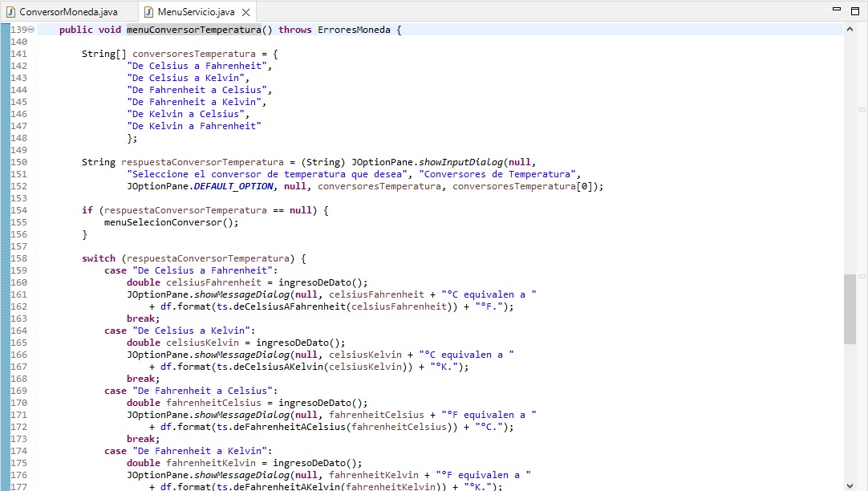Click the conversoresTemperatura array declaration on line 141
868x491 pixels.
tap(194, 54)
